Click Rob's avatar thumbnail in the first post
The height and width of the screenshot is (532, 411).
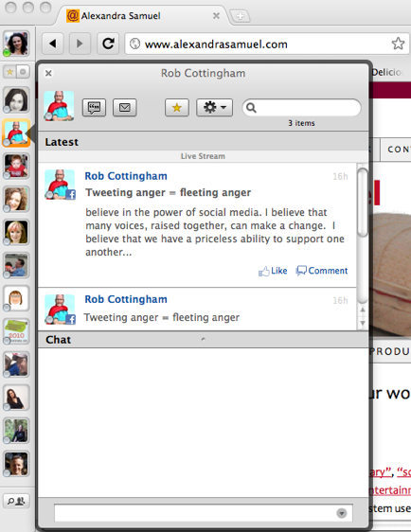[x=60, y=185]
